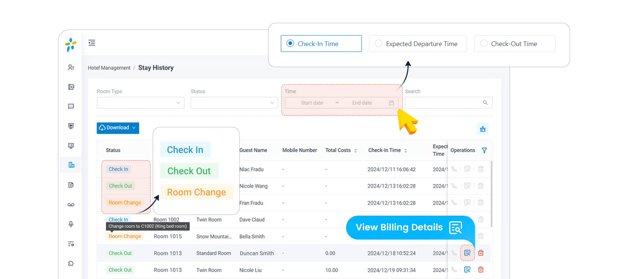Open the list settings sidebar icon
The image size is (644, 279).
[71, 244]
